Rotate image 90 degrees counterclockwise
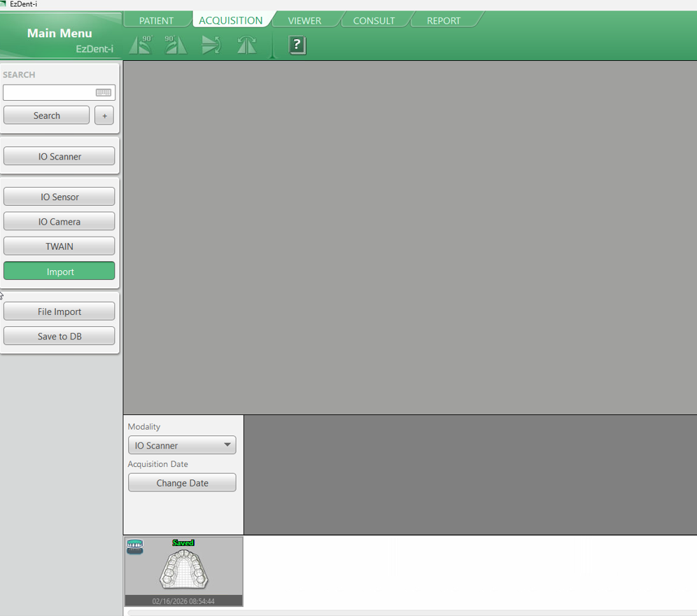 (141, 45)
